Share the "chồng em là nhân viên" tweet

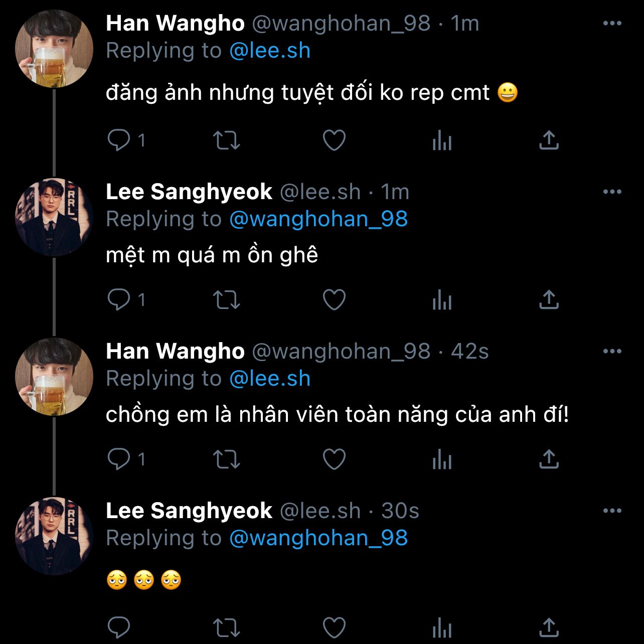pos(549,459)
